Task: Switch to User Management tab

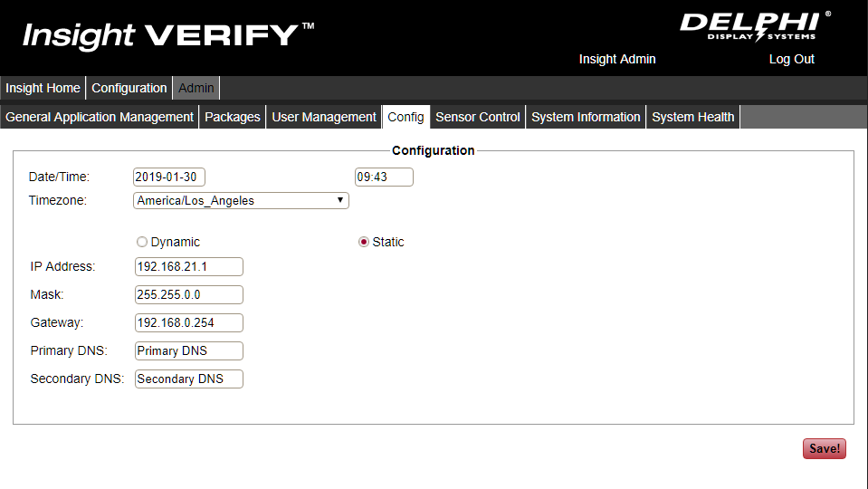Action: coord(324,117)
